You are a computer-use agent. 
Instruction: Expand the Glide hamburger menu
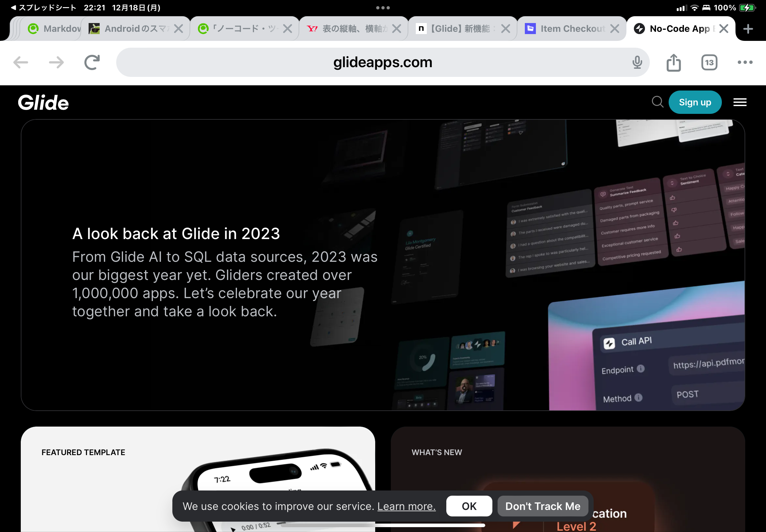tap(740, 102)
